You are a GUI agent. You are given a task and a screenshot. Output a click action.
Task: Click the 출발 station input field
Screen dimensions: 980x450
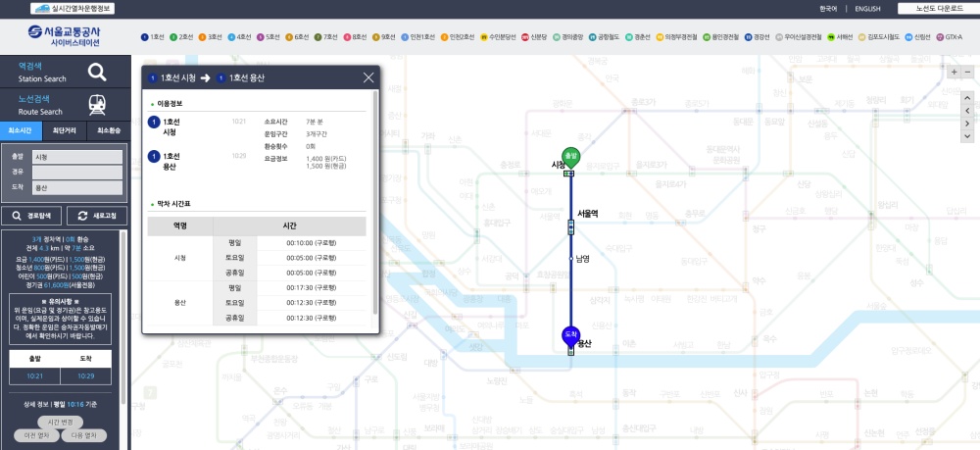[77, 157]
